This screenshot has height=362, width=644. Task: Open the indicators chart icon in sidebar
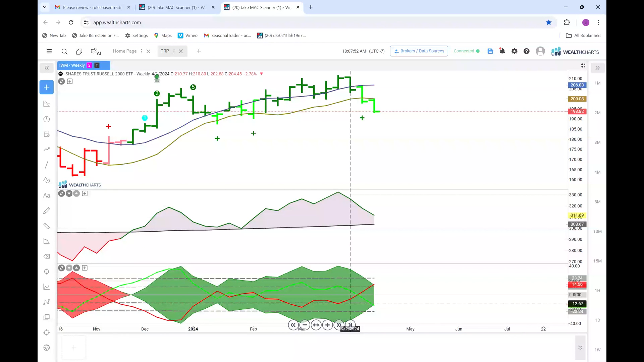pyautogui.click(x=47, y=104)
